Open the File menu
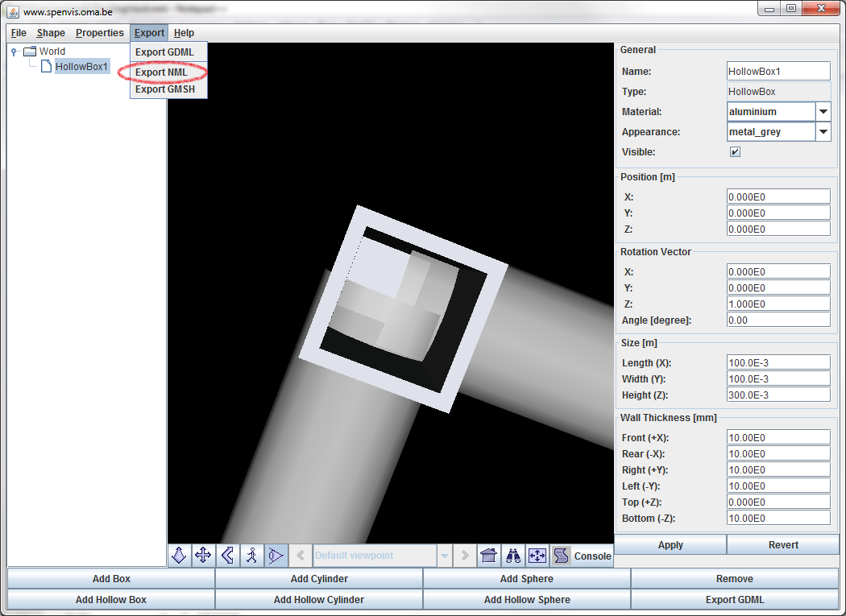Screen dimensions: 846x616 [19, 33]
